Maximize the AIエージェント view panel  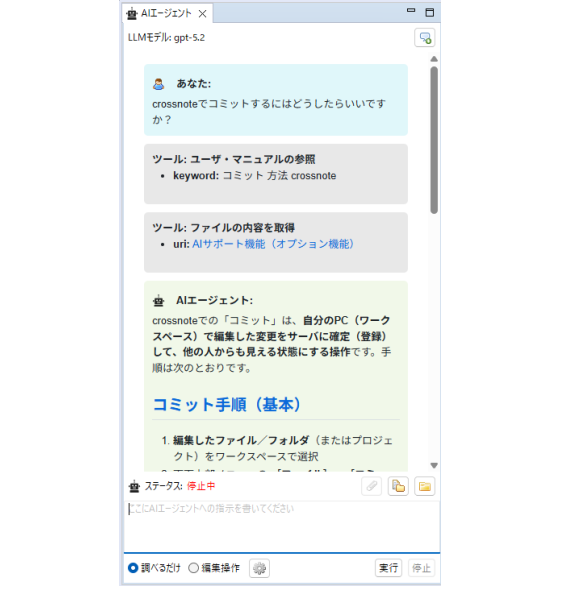pyautogui.click(x=429, y=12)
